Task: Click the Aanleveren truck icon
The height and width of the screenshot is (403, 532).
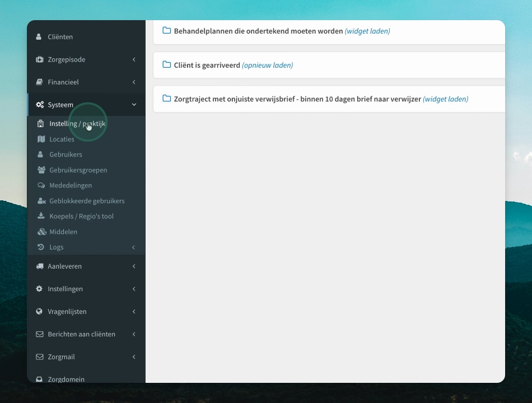Action: 40,266
